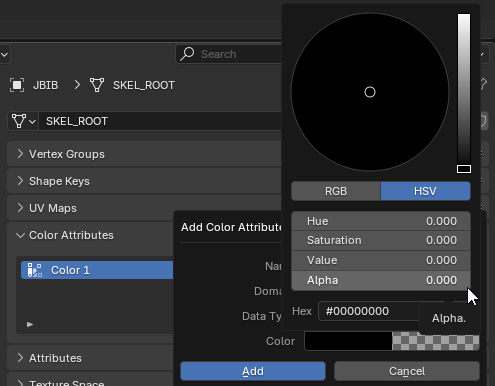The height and width of the screenshot is (386, 495).
Task: Expand the Attributes panel
Action: tap(20, 358)
